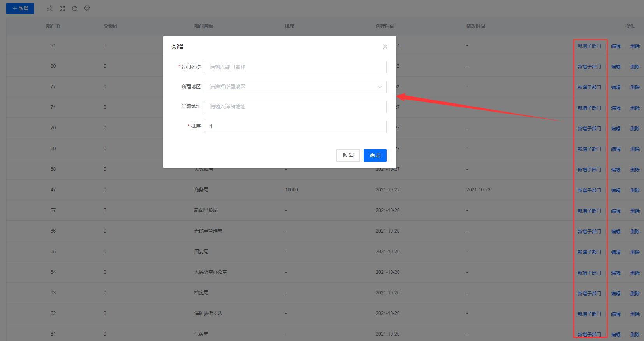The height and width of the screenshot is (341, 644).
Task: Click 新增子部门 in the 消防救援支队 row
Action: 589,314
